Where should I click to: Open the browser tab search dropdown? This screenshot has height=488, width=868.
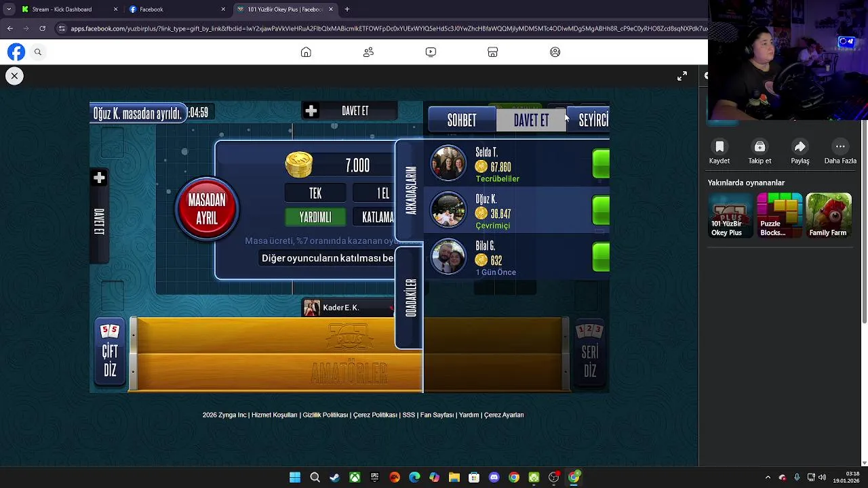pyautogui.click(x=9, y=9)
